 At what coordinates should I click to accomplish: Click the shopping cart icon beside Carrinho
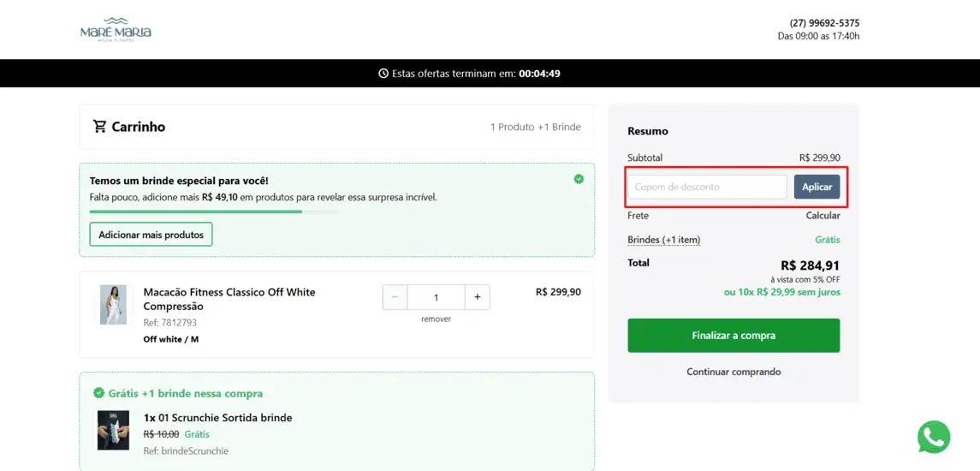[100, 127]
